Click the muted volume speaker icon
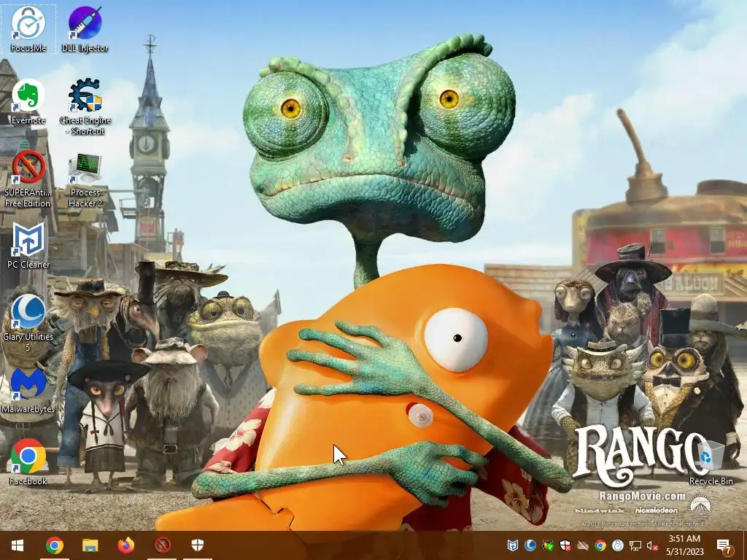This screenshot has width=747, height=560. [x=652, y=545]
